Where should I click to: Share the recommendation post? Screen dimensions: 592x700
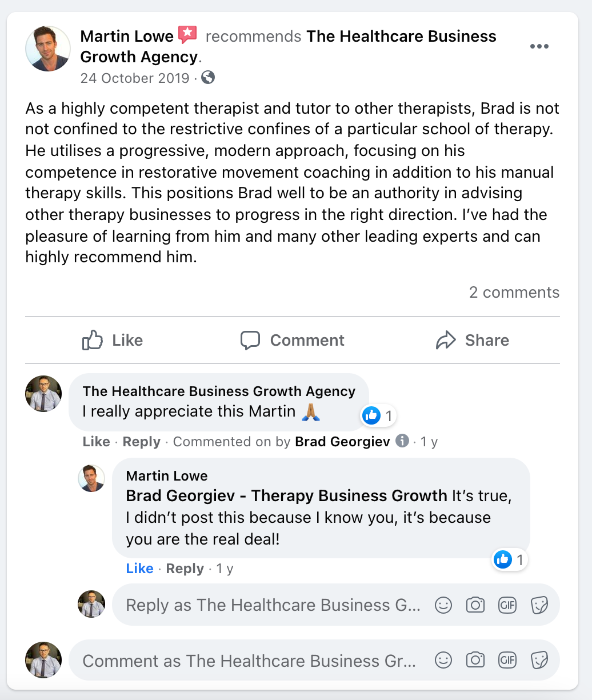[472, 341]
